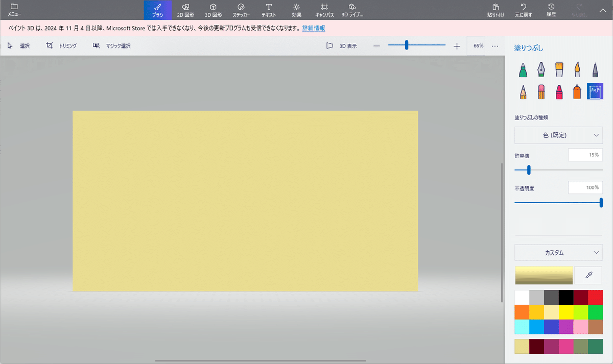Pick the pale pink color swatch
Screen dimensions: 613x364
click(581, 327)
